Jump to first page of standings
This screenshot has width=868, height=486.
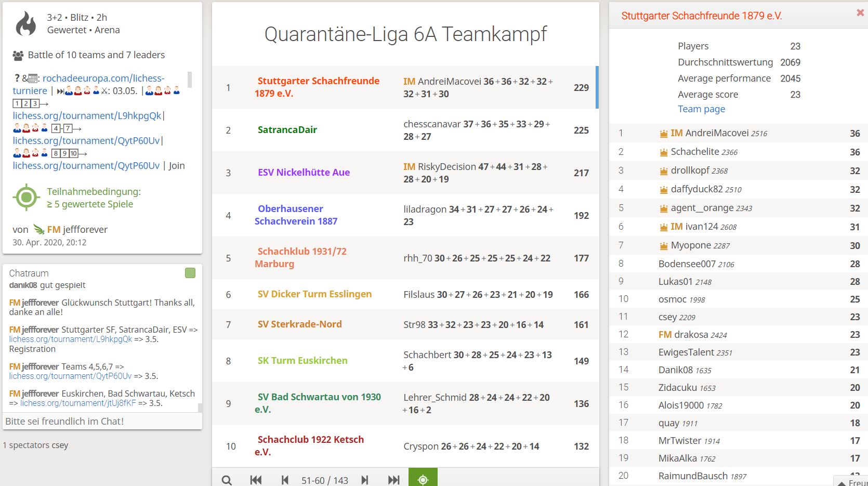point(256,480)
